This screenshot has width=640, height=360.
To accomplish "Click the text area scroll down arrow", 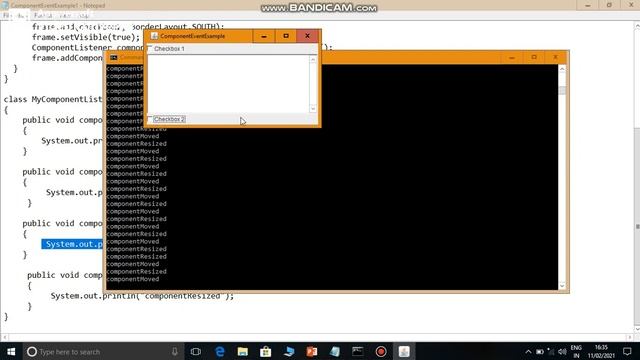I will 313,109.
